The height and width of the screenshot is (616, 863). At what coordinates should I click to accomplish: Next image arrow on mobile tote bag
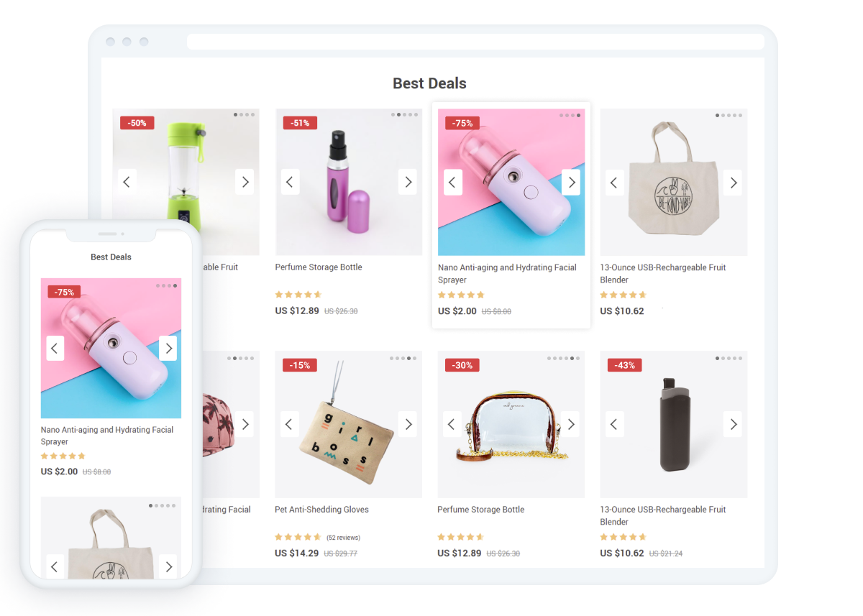point(168,566)
